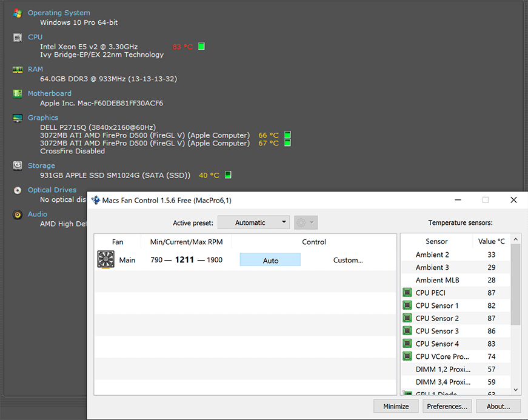Sort by the Sensor column header

(x=436, y=241)
